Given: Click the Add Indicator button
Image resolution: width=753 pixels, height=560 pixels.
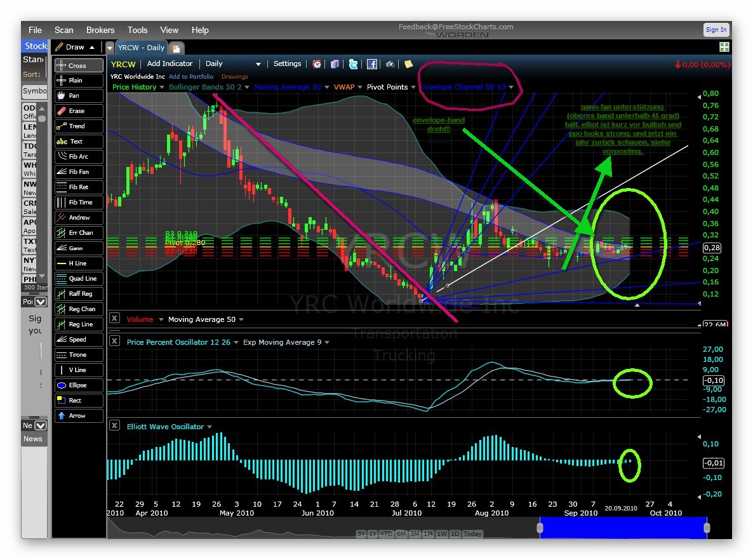Looking at the screenshot, I should [170, 63].
